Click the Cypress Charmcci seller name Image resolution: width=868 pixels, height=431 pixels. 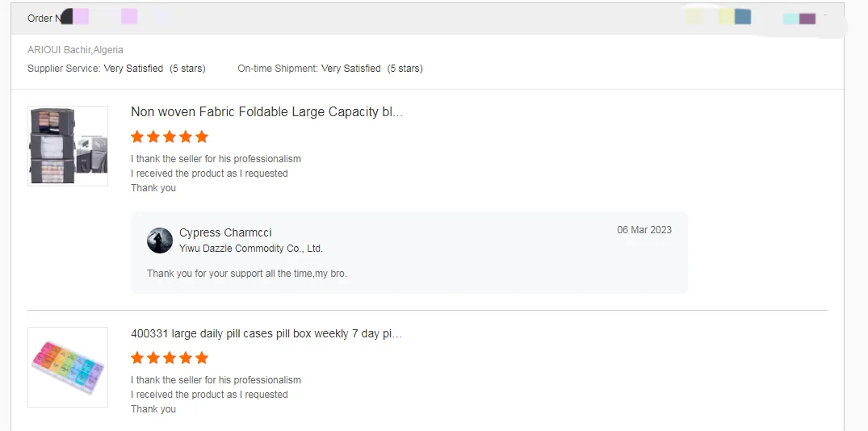225,232
